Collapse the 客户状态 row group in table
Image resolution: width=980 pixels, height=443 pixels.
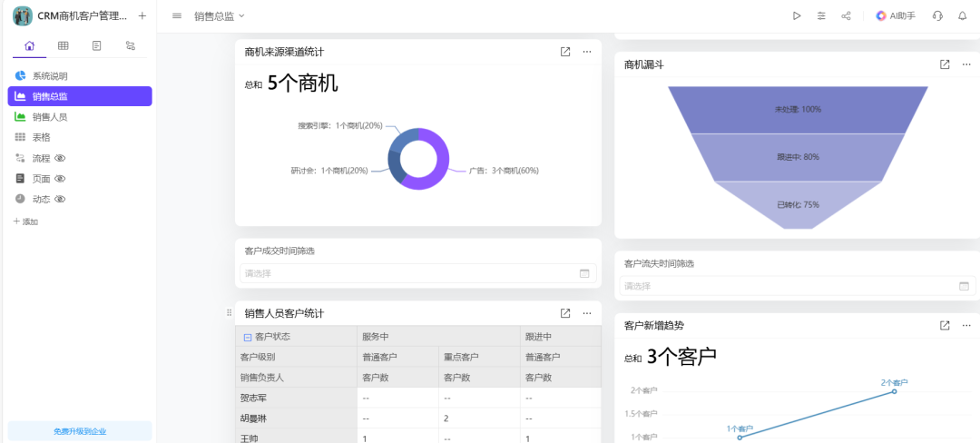(x=248, y=337)
